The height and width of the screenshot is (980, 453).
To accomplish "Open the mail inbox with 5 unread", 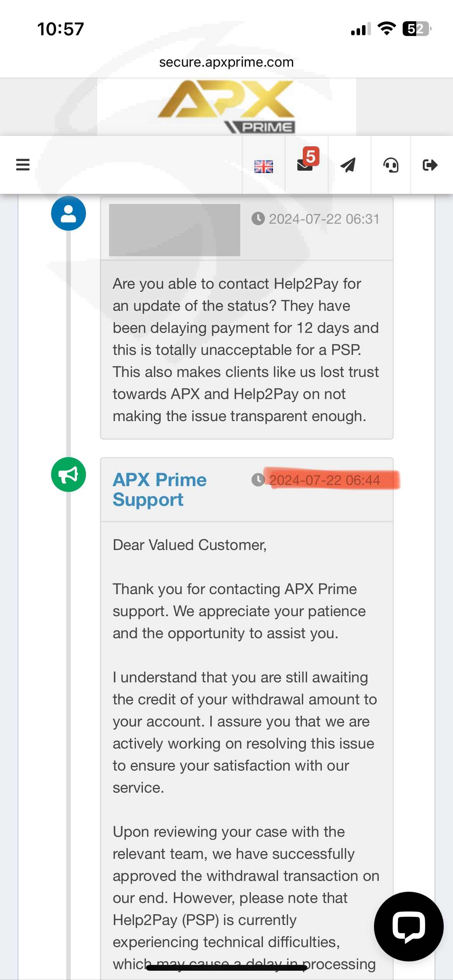I will click(305, 165).
